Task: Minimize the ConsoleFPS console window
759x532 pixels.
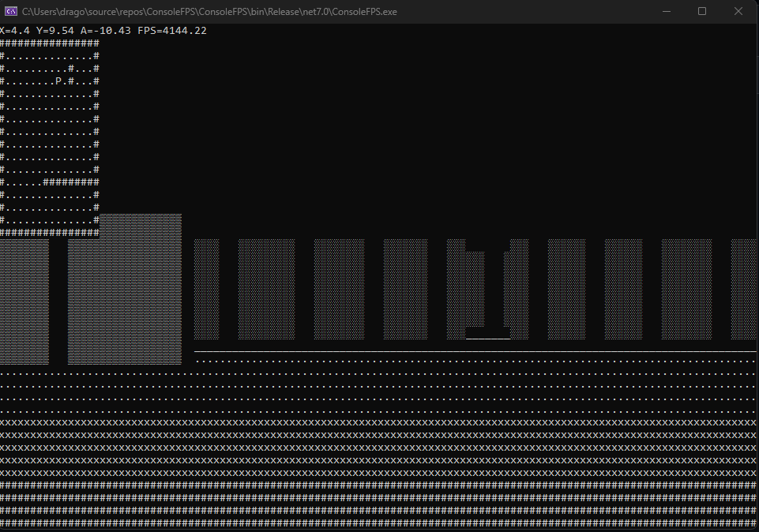Action: [667, 11]
